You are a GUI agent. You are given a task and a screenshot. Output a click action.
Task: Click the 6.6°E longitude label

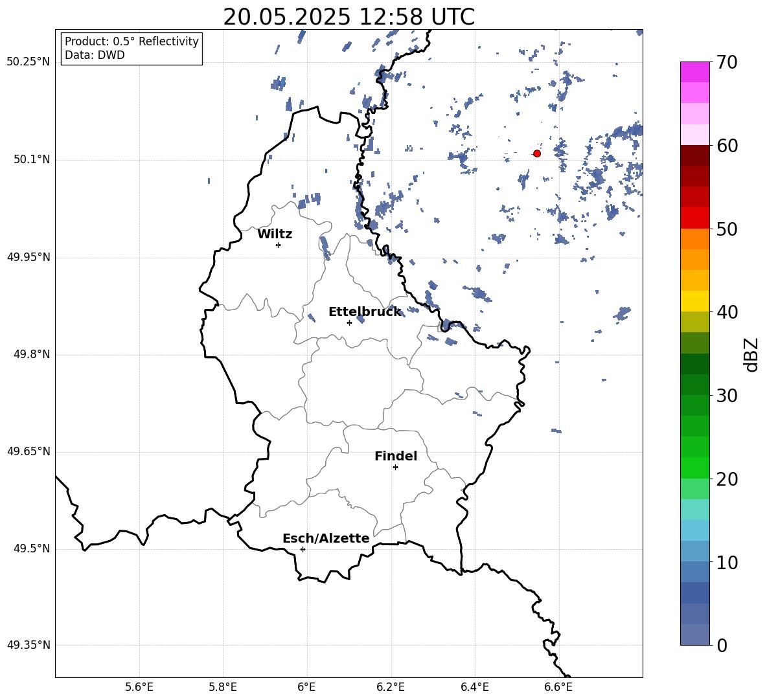point(558,687)
